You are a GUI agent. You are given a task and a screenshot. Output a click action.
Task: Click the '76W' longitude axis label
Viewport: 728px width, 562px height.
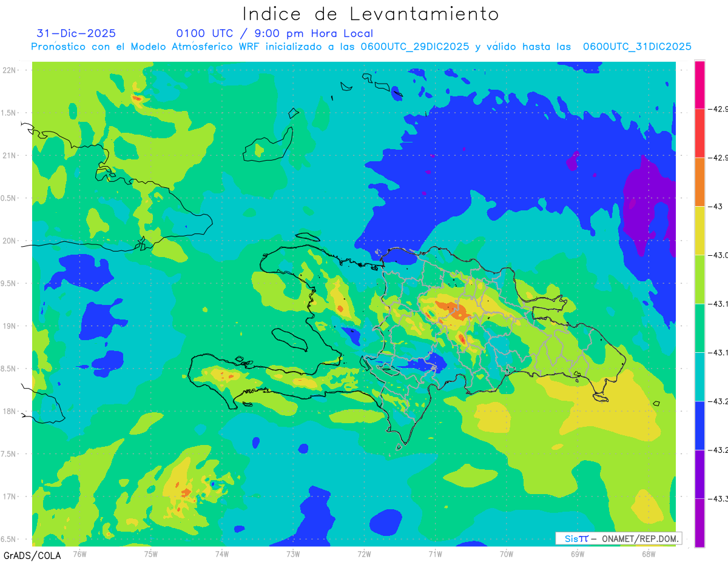tap(80, 554)
